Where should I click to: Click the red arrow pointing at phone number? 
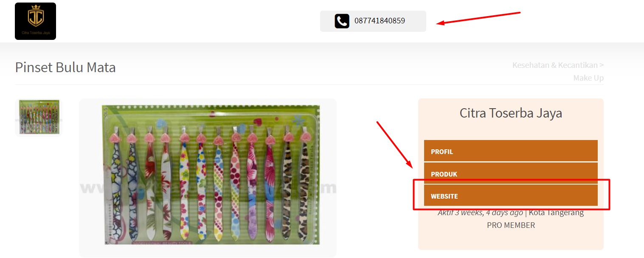click(x=479, y=18)
